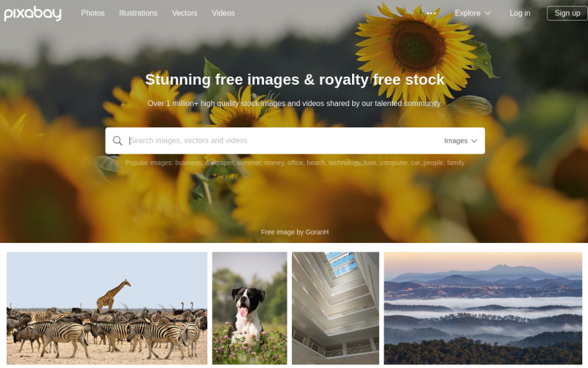Open the Vectors section
This screenshot has height=368, width=588.
184,13
